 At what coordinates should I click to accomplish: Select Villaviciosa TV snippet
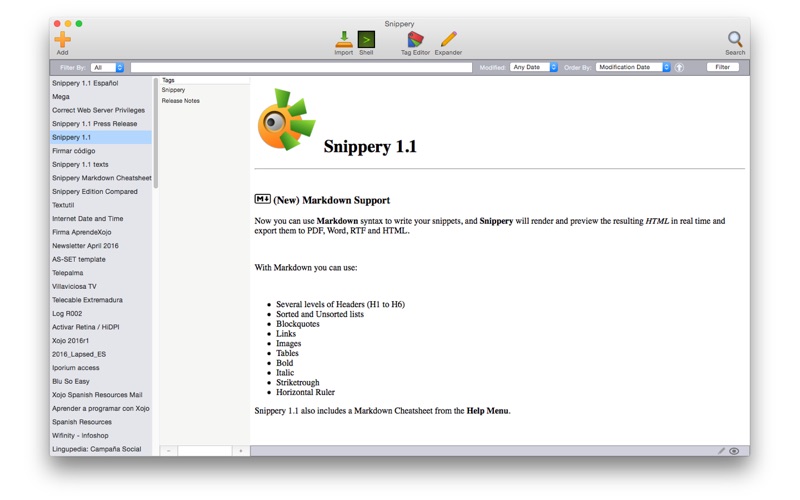click(101, 287)
